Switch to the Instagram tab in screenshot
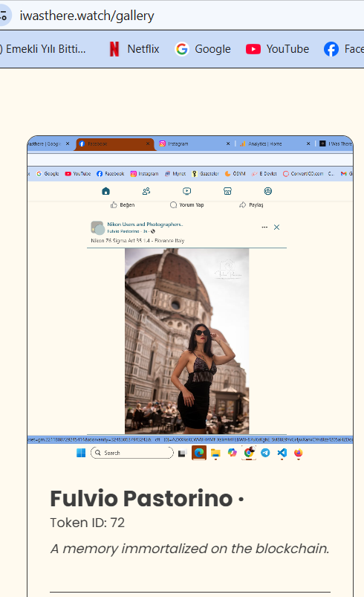 coord(195,144)
